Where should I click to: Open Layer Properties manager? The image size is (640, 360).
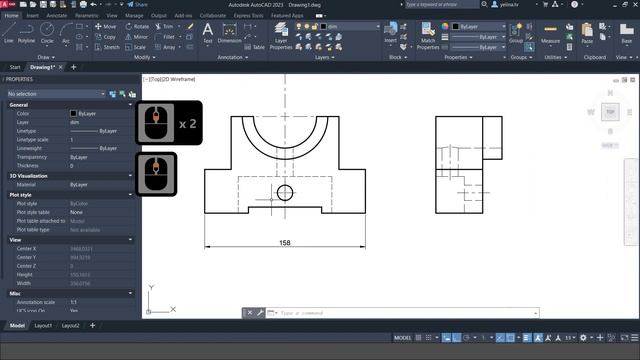tap(281, 36)
